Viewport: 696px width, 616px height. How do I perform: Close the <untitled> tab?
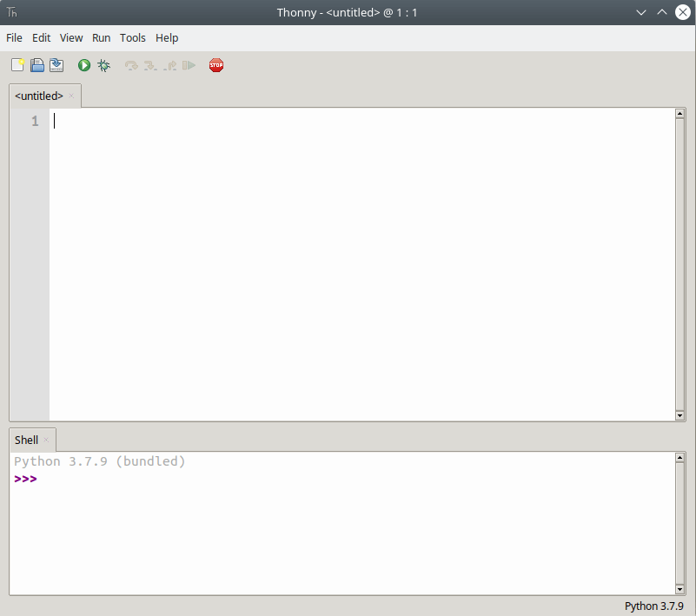click(x=71, y=96)
